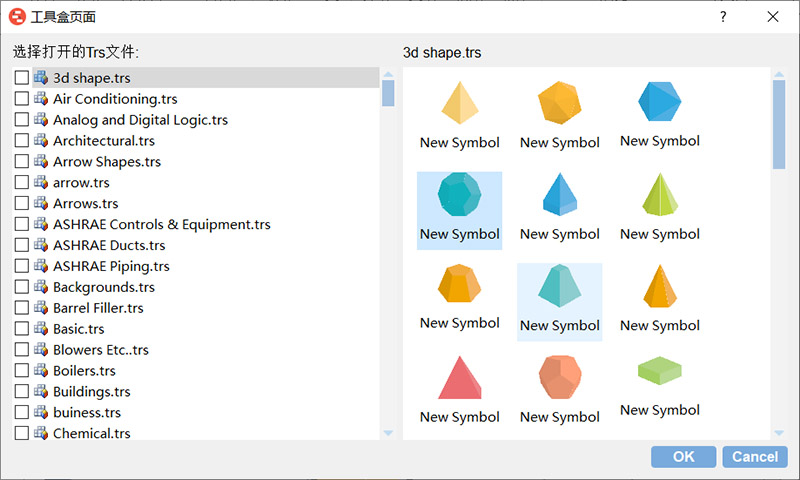Pick the teal dodecahedron symbol
The height and width of the screenshot is (480, 800).
[459, 196]
